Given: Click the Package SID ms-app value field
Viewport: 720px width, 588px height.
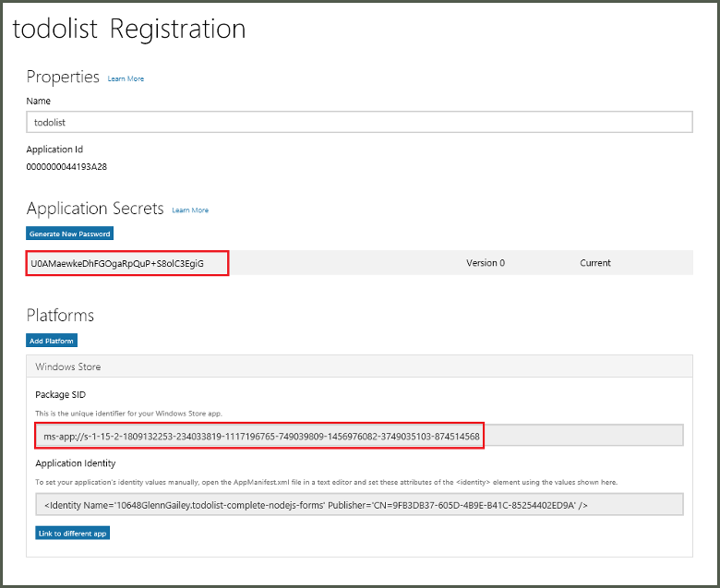Looking at the screenshot, I should [x=257, y=436].
